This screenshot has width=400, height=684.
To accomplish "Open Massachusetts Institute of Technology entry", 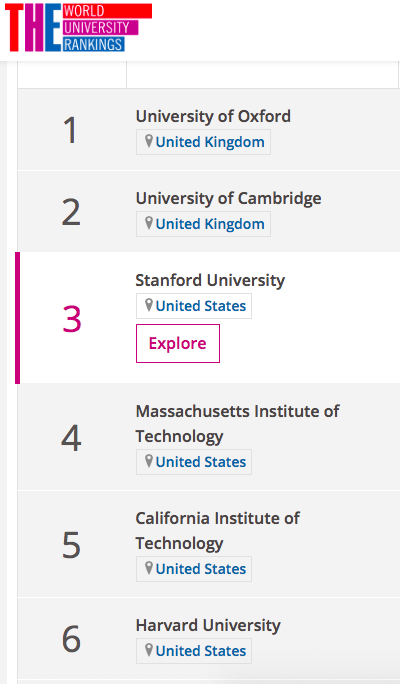I will (237, 424).
